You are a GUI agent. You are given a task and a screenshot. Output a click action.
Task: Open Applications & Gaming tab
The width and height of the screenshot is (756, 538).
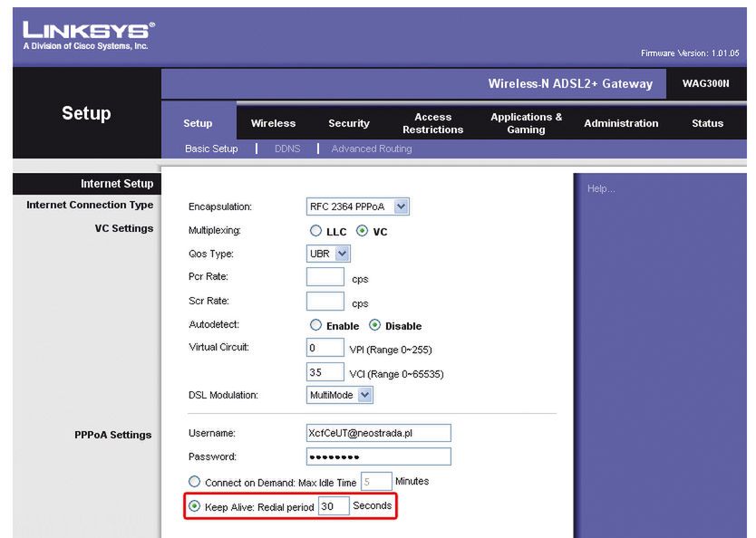[x=526, y=123]
